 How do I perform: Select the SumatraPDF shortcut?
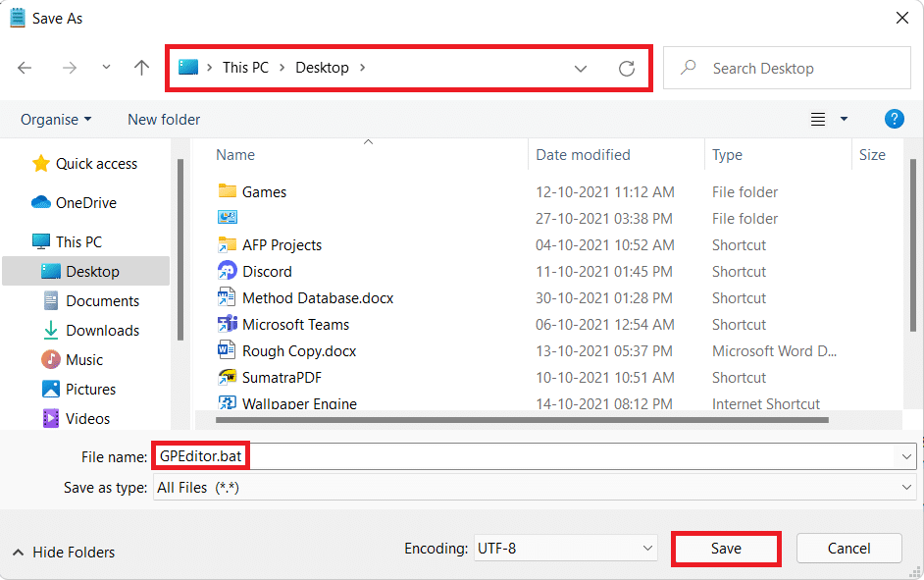282,378
